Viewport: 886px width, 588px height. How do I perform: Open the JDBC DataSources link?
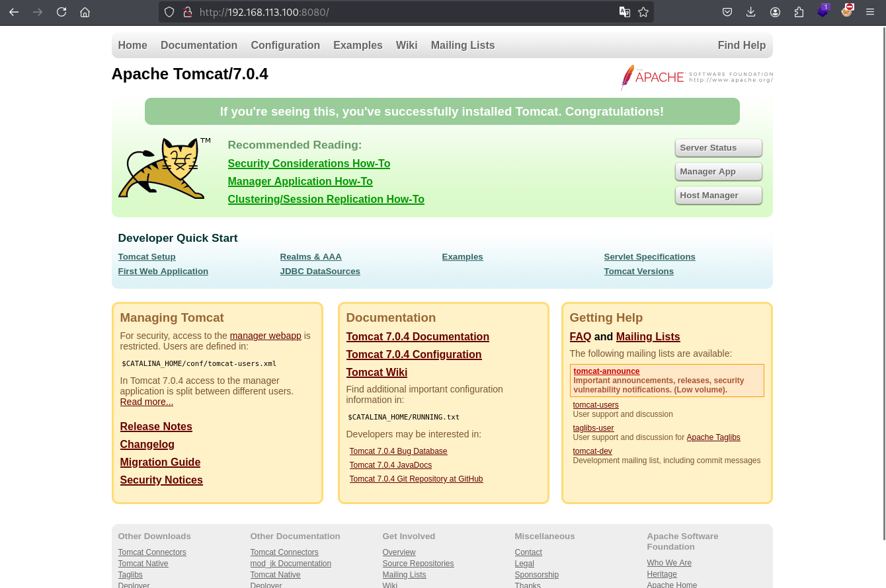pos(320,271)
